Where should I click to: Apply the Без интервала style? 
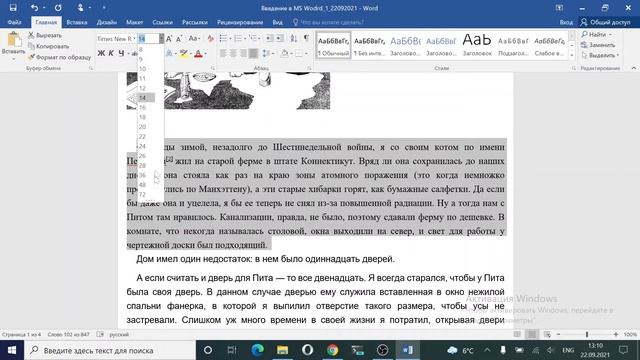(369, 45)
